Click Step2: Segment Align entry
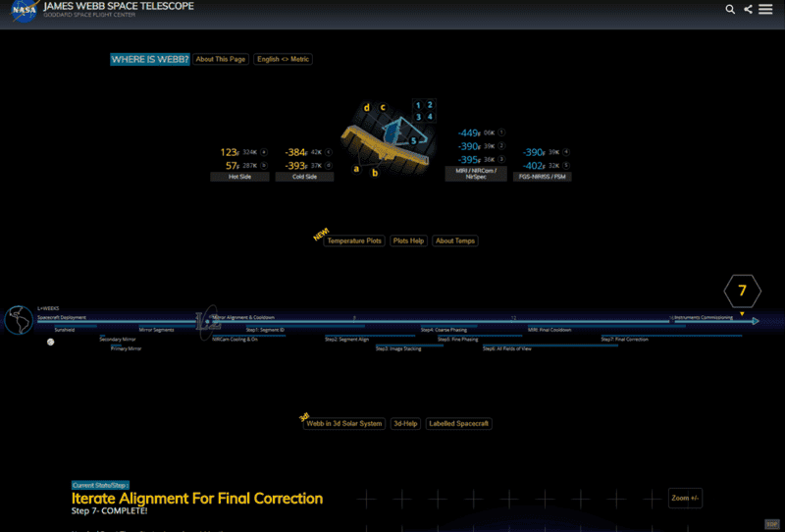This screenshot has width=785, height=532. coord(347,340)
